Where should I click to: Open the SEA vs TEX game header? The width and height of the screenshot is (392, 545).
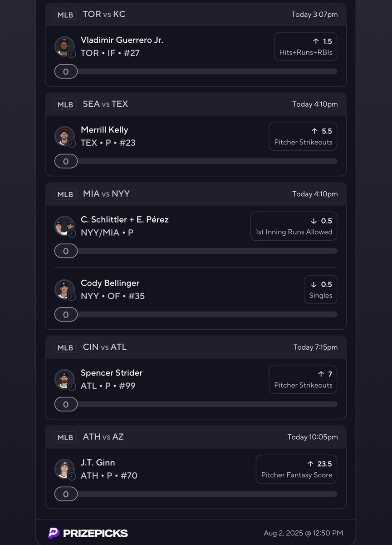tap(196, 104)
